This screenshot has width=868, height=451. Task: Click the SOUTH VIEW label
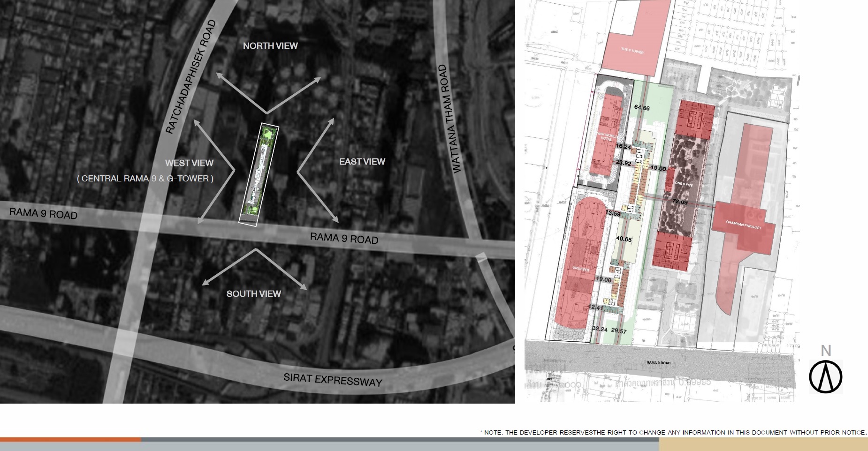tap(253, 294)
